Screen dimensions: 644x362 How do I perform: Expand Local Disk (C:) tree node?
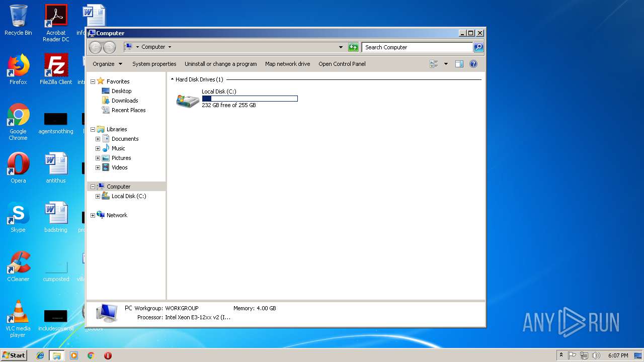[98, 196]
